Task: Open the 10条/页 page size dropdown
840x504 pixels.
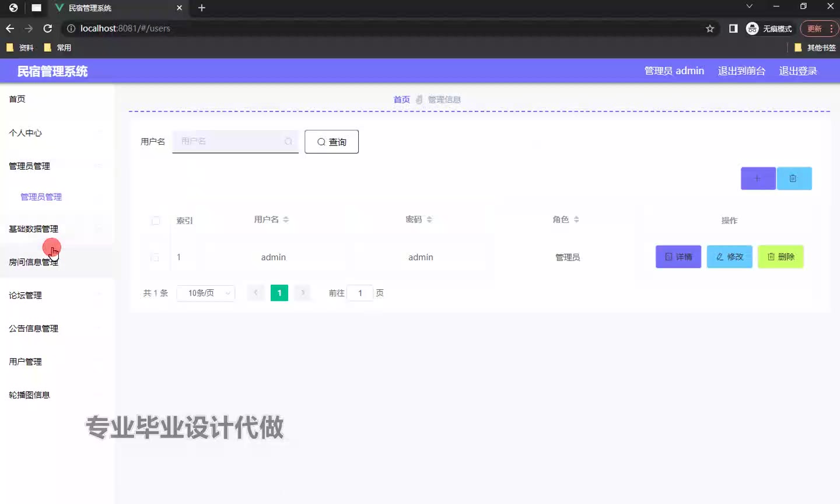Action: point(206,293)
